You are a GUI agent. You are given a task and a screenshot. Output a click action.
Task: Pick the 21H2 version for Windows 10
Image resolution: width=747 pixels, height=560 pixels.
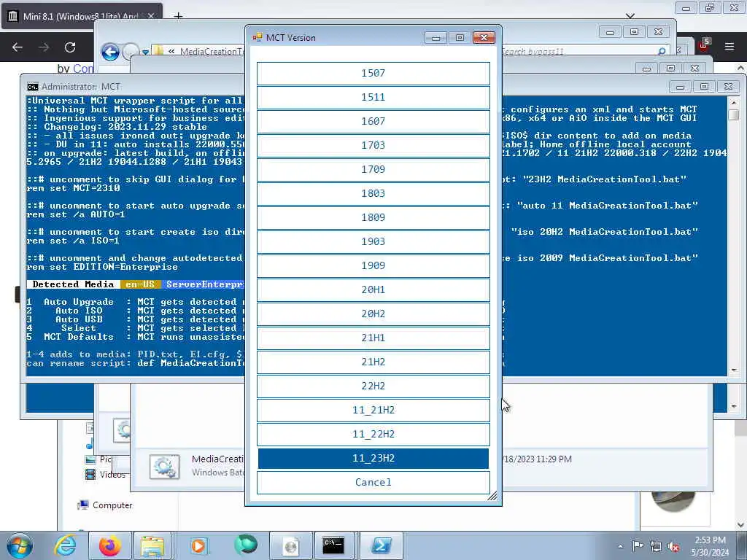tap(373, 362)
